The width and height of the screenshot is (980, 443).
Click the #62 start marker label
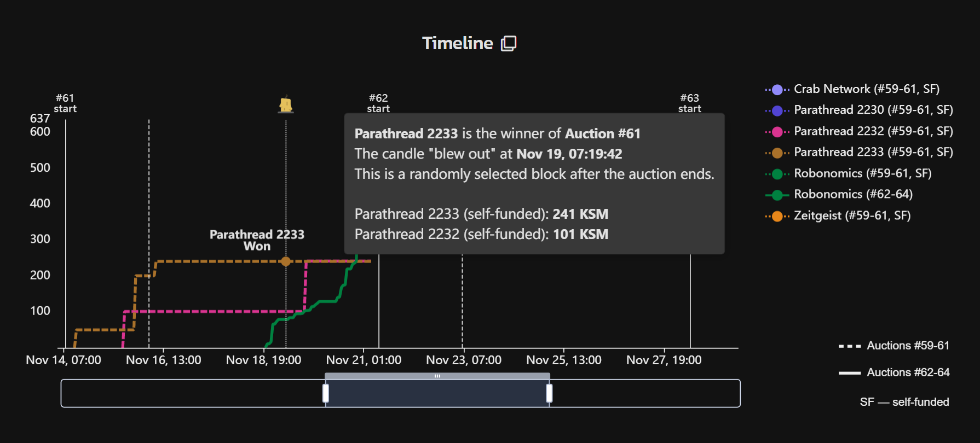378,103
